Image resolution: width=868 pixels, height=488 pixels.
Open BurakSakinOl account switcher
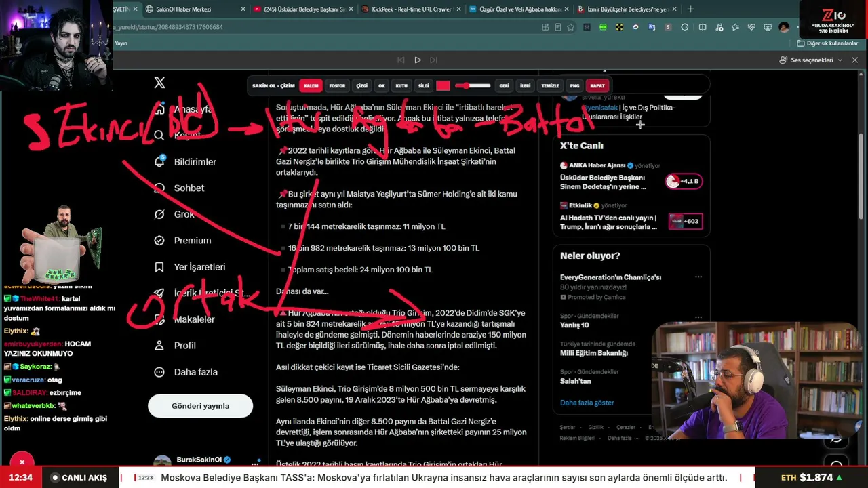tap(205, 461)
